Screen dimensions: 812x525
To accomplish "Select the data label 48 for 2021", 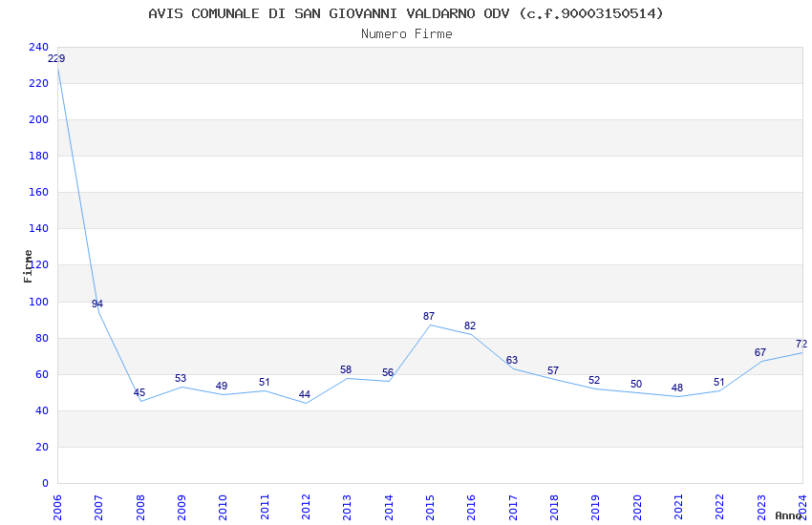I will [x=677, y=388].
